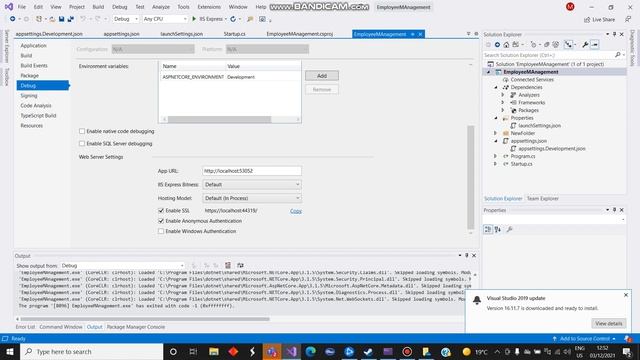Click the Add environment variable button
Image resolution: width=640 pixels, height=360 pixels.
click(x=322, y=76)
